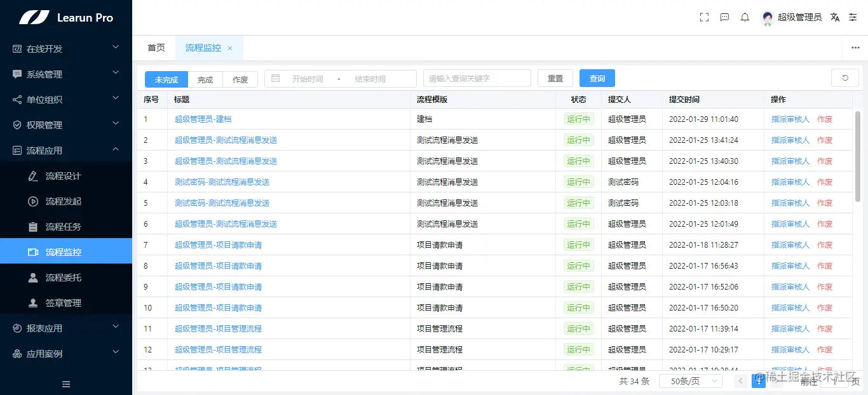This screenshot has height=395, width=868.
Task: Enter fullscreen mode via the fullscreen icon
Action: [x=703, y=17]
